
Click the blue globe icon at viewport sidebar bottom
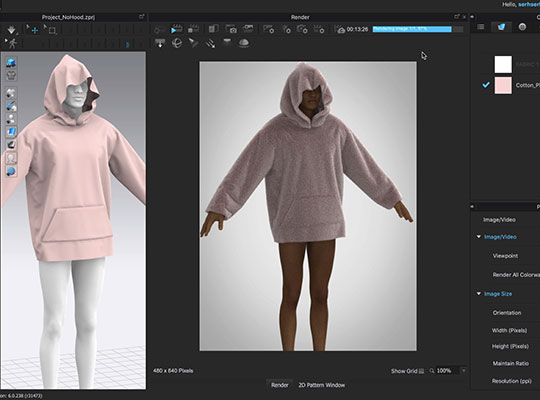tap(11, 171)
